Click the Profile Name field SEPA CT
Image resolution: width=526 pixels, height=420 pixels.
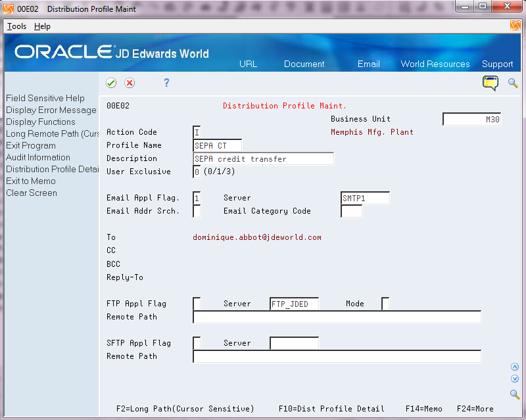(217, 146)
